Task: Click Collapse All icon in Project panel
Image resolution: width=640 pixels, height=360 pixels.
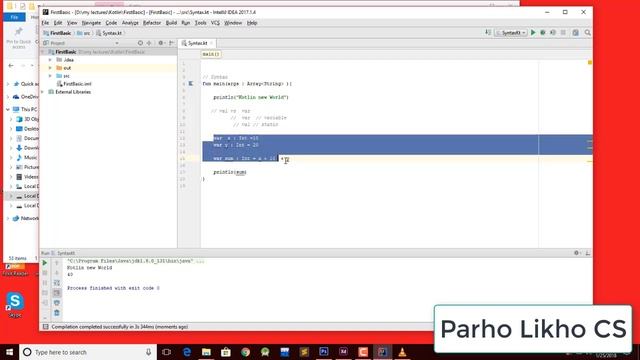Action: (x=149, y=43)
